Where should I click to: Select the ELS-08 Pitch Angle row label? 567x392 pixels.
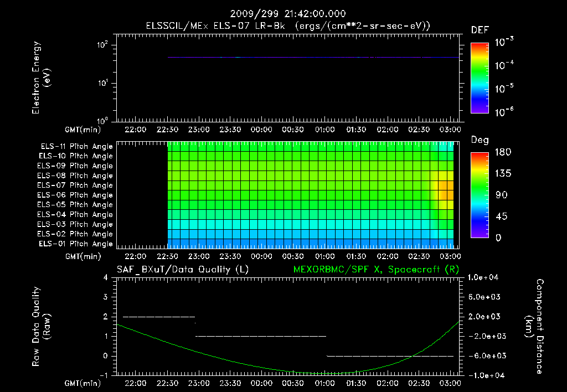click(x=75, y=176)
